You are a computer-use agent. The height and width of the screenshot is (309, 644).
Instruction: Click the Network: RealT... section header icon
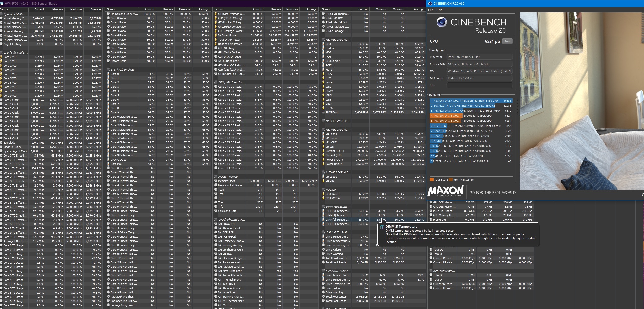tap(431, 271)
